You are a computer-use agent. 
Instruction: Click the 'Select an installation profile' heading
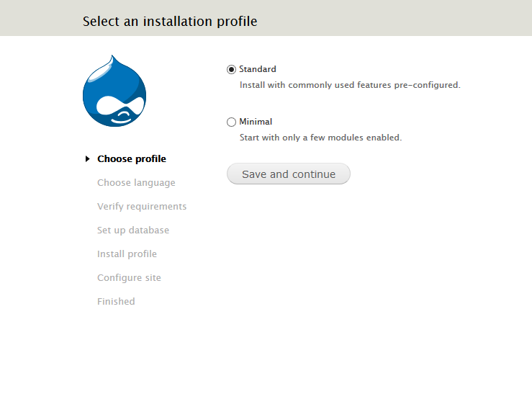point(170,22)
